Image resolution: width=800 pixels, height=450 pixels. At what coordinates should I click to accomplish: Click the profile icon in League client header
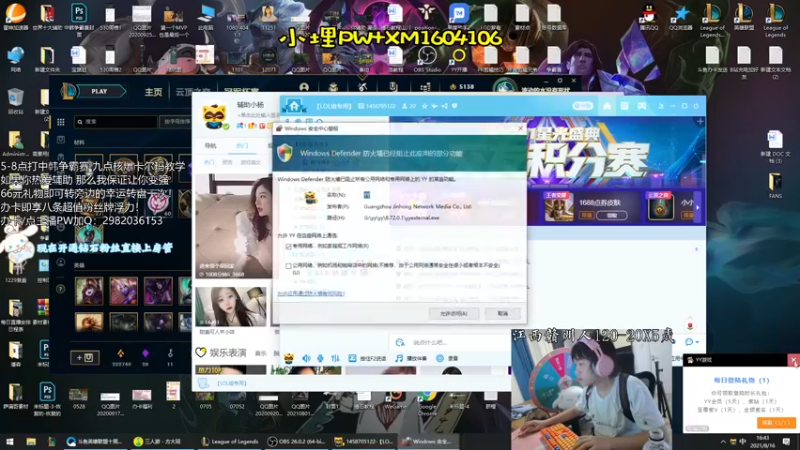tap(304, 87)
